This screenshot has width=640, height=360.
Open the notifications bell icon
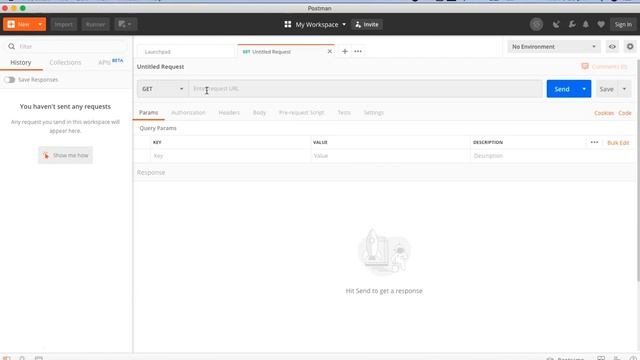pyautogui.click(x=586, y=24)
